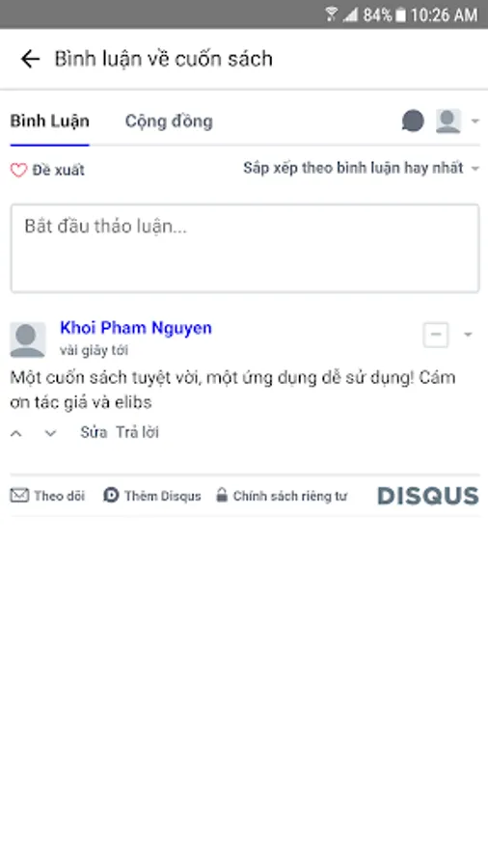Expand the account dropdown arrow beside avatar
488x868 pixels.
tap(474, 122)
